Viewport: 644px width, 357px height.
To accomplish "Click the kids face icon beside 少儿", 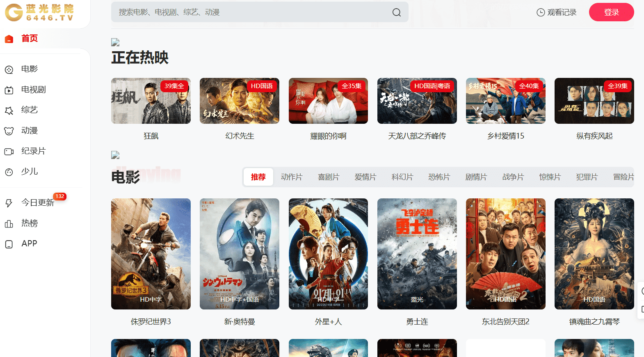I will 9,172.
